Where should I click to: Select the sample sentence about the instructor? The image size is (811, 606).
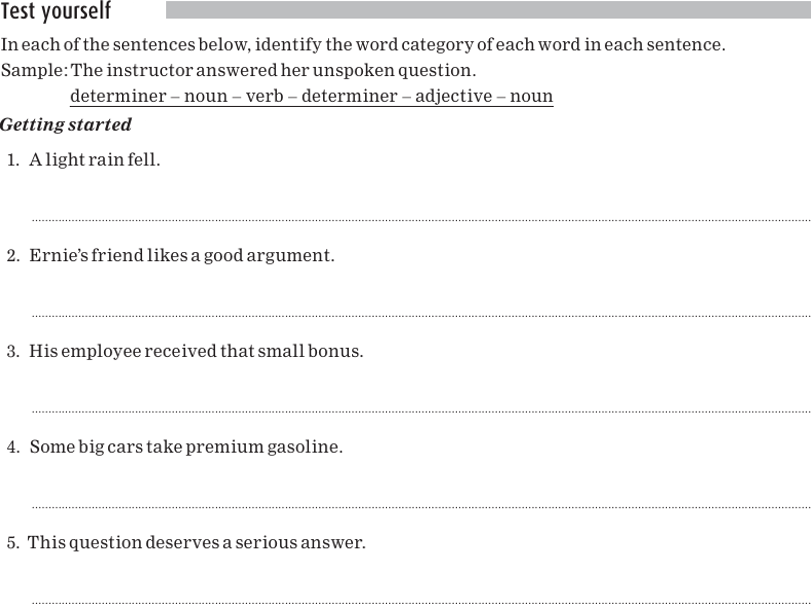point(273,71)
